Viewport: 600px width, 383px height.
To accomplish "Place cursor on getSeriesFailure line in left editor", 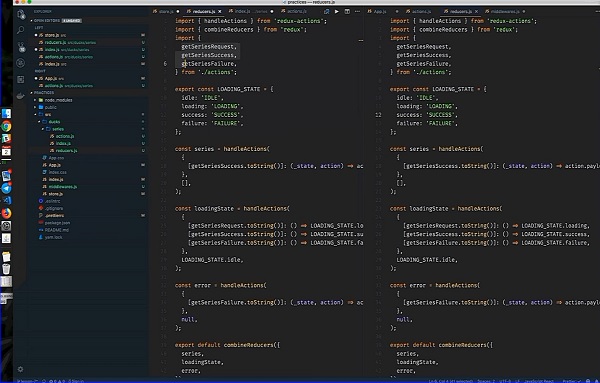I will pyautogui.click(x=209, y=64).
